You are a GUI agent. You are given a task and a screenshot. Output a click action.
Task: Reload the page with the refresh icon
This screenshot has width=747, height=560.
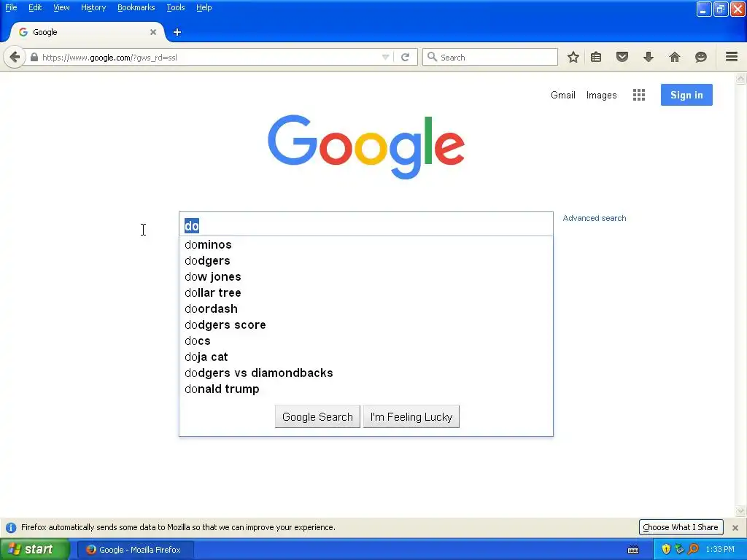[x=406, y=58]
